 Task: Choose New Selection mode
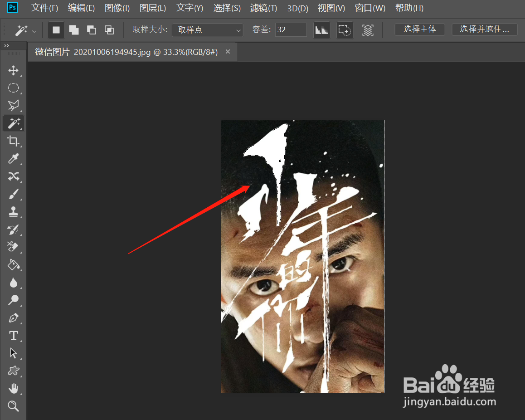[56, 30]
